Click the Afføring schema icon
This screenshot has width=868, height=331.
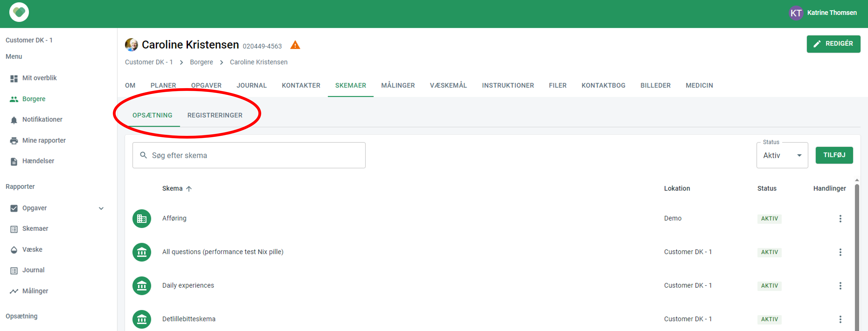click(142, 219)
